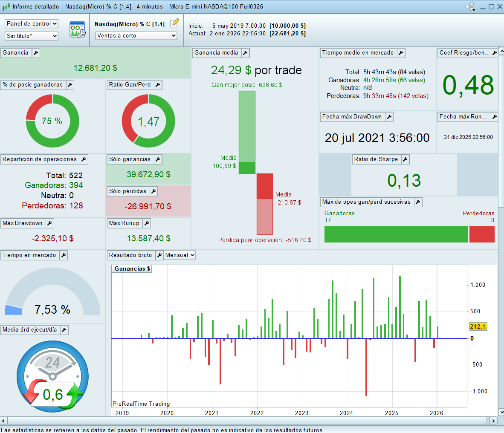This screenshot has height=433, width=504.
Task: Click the 212,1 value marker on chart
Action: pyautogui.click(x=478, y=326)
